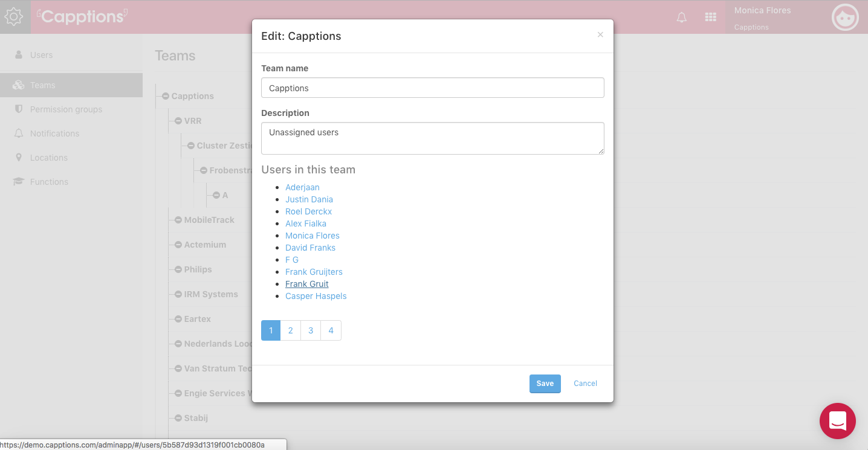Open the apps grid icon
The width and height of the screenshot is (868, 450).
(711, 18)
